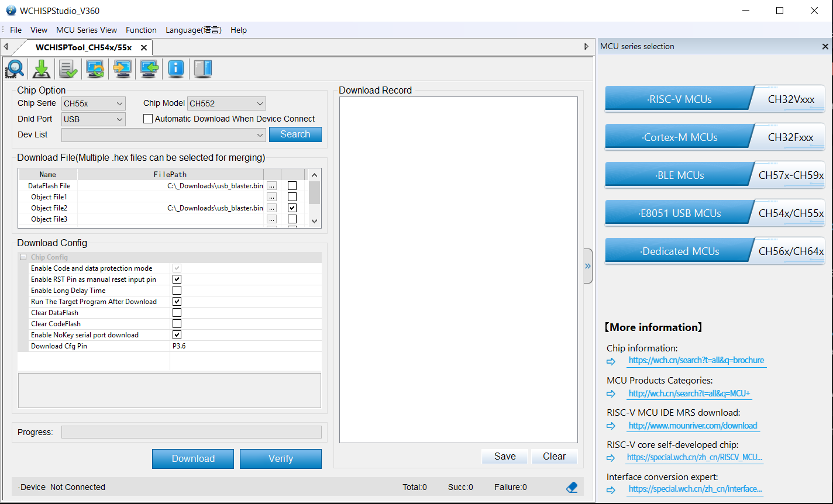Enable Automatic Download When Device Connect
Screen dimensions: 833x504
click(x=148, y=119)
